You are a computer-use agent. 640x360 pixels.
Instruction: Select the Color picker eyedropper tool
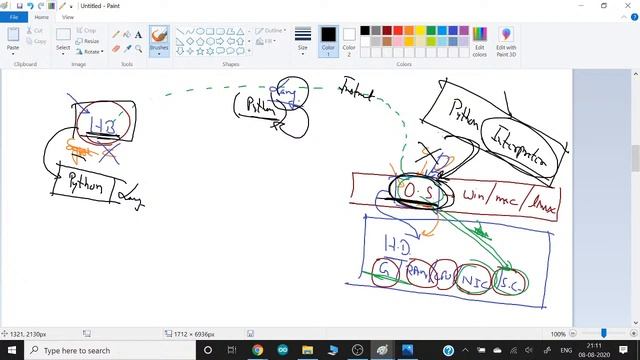(x=127, y=49)
